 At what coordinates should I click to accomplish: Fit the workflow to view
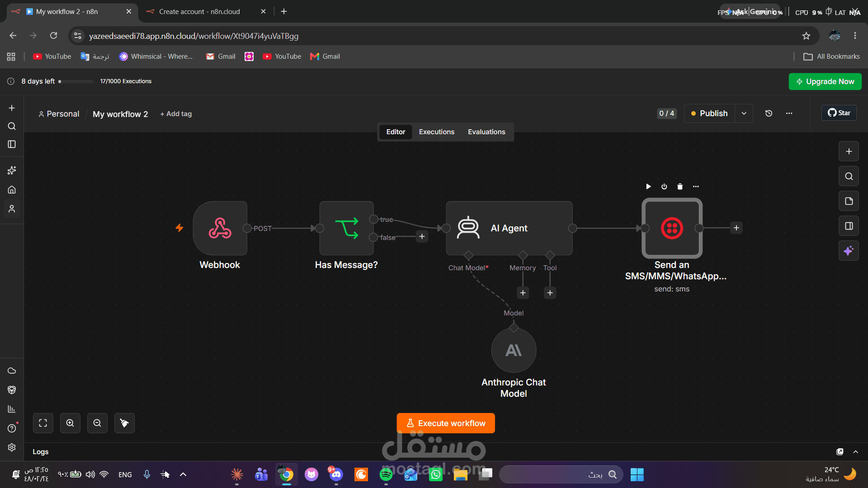click(43, 423)
